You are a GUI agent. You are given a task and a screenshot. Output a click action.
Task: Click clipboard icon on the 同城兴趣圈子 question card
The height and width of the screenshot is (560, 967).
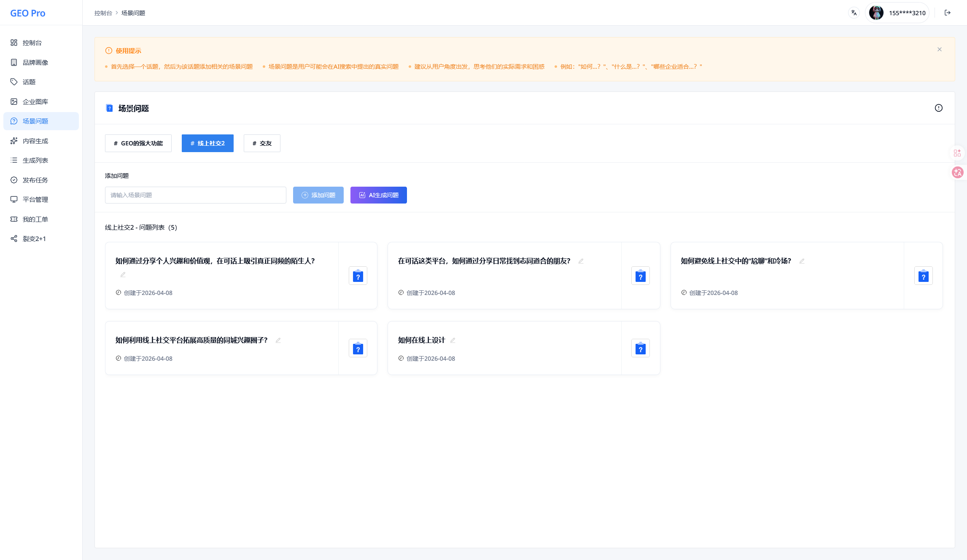pos(358,348)
